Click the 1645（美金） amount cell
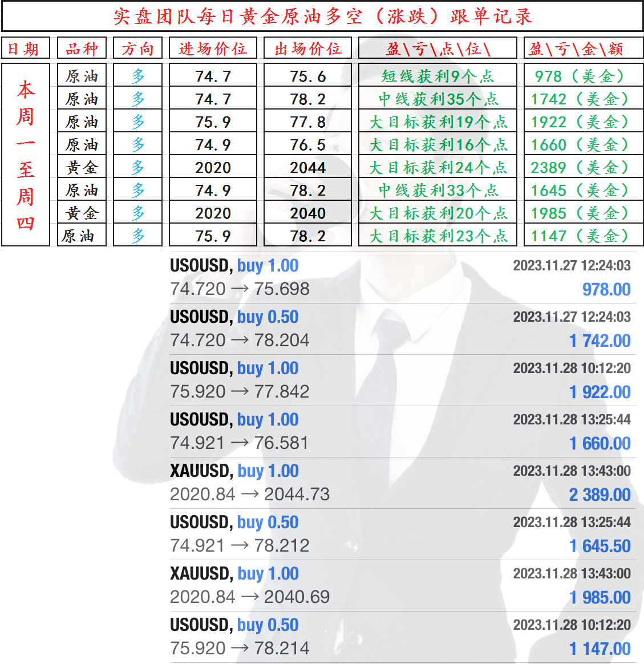 tap(584, 190)
